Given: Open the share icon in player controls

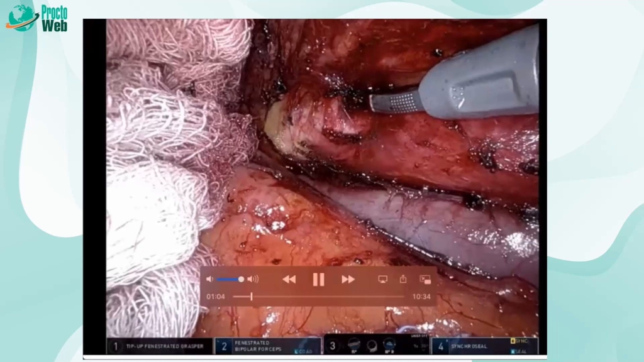Looking at the screenshot, I should coord(403,279).
